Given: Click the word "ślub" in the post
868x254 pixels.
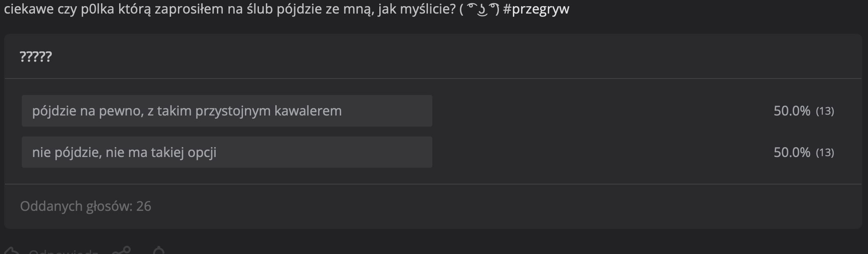Looking at the screenshot, I should pos(260,9).
